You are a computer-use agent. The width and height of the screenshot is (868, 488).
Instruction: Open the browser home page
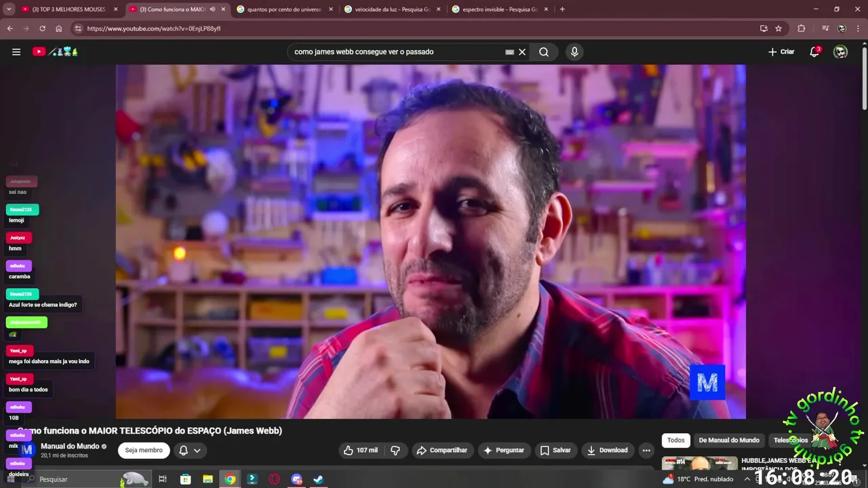(58, 28)
